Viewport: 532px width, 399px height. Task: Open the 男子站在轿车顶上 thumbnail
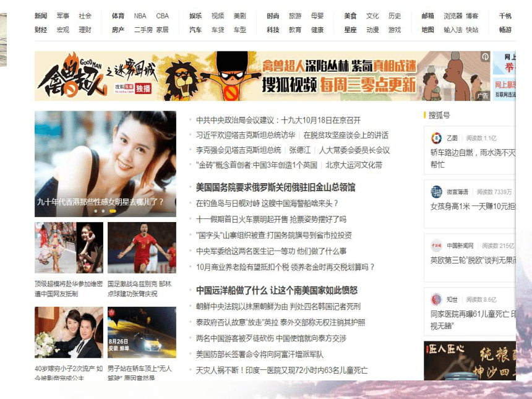pos(142,333)
